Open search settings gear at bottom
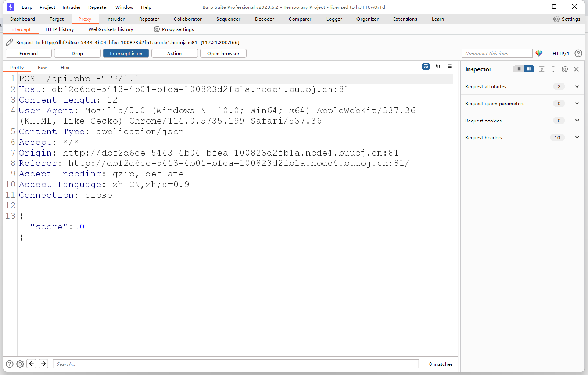This screenshot has width=588, height=375. click(x=20, y=364)
